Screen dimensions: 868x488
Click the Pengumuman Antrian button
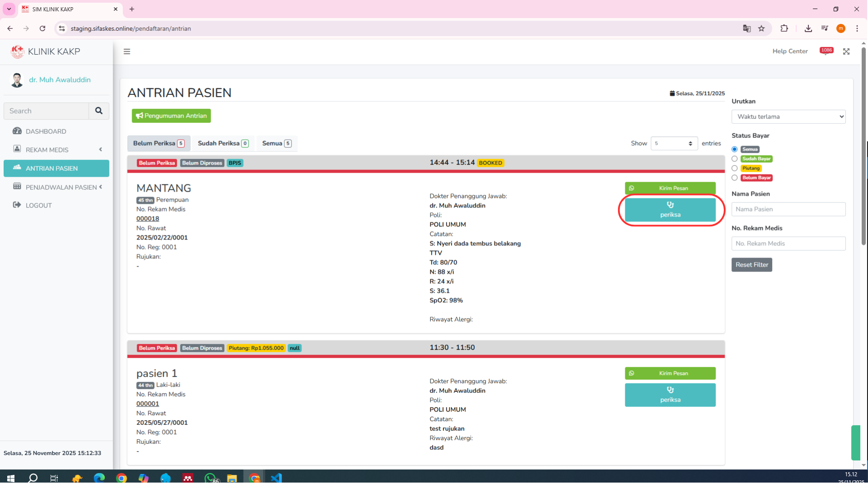tap(171, 116)
